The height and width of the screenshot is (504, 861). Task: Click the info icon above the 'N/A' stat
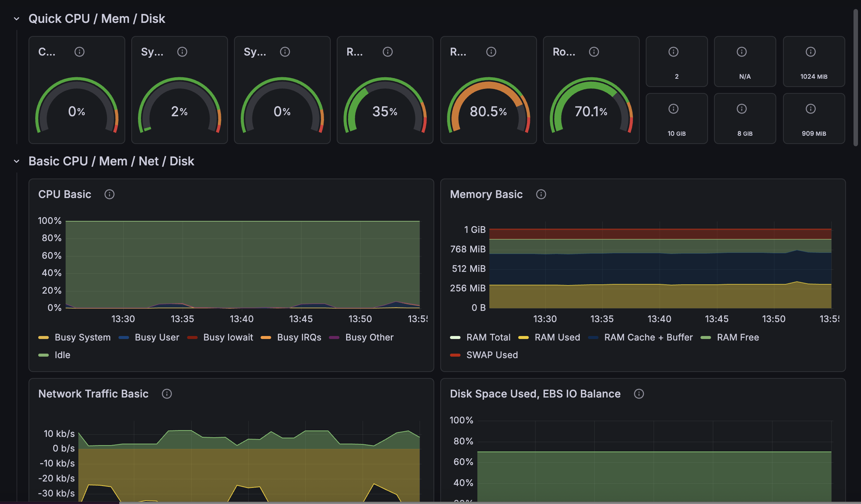pyautogui.click(x=742, y=52)
